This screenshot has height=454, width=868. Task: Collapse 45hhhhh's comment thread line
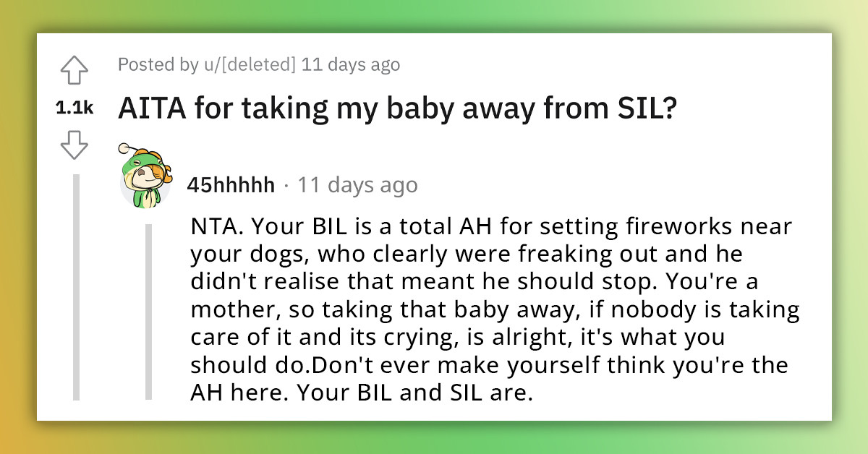click(x=148, y=311)
